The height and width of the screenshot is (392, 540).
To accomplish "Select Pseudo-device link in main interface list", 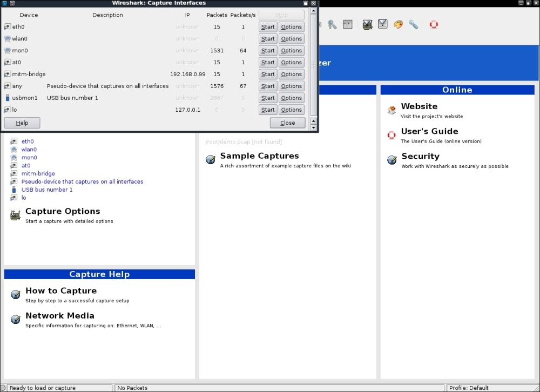I will point(82,181).
